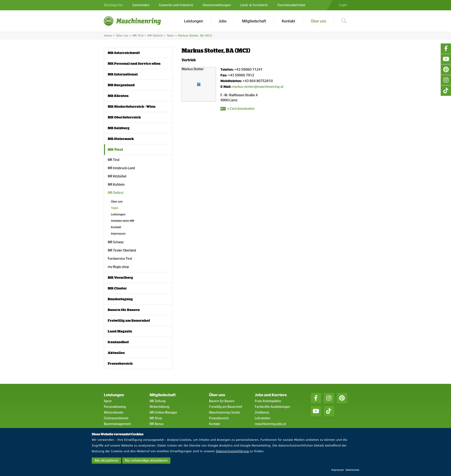Viewport: 451px width, 476px height.
Task: Open Pinterest from the right sidebar
Action: [x=446, y=70]
